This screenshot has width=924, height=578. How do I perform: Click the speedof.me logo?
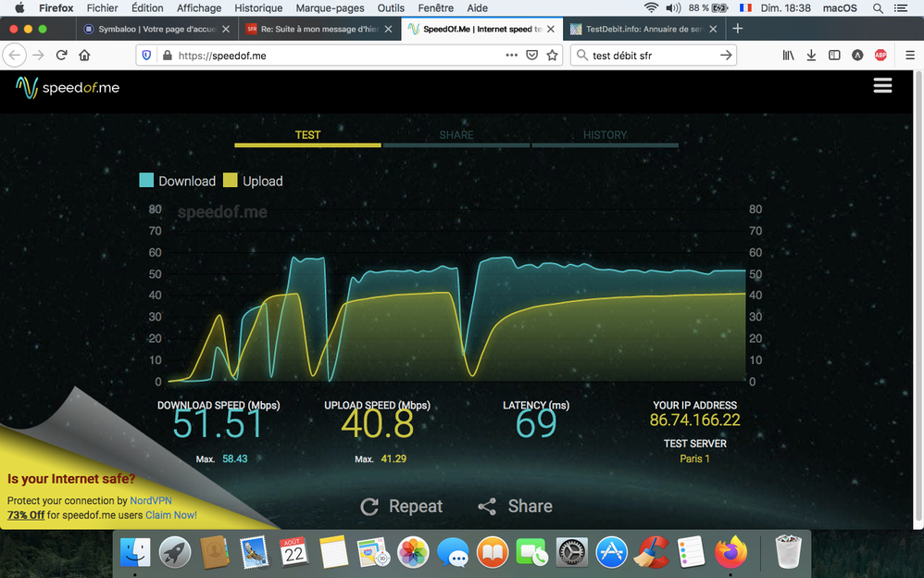[x=68, y=88]
